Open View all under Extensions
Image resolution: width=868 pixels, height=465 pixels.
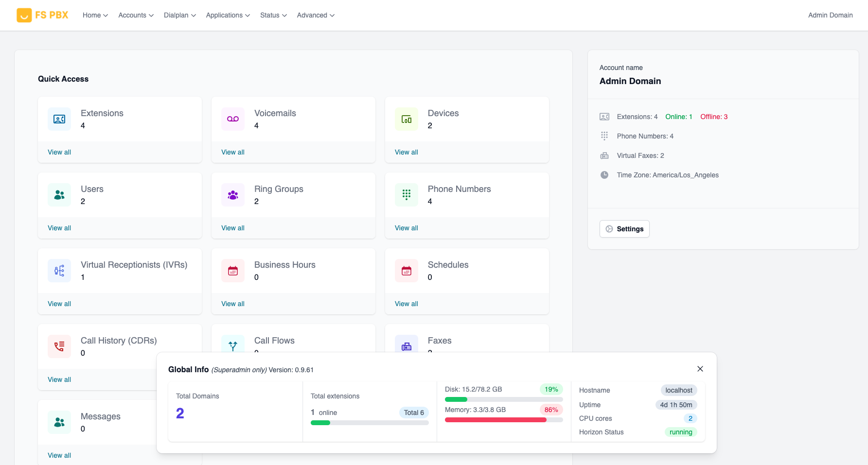point(59,152)
